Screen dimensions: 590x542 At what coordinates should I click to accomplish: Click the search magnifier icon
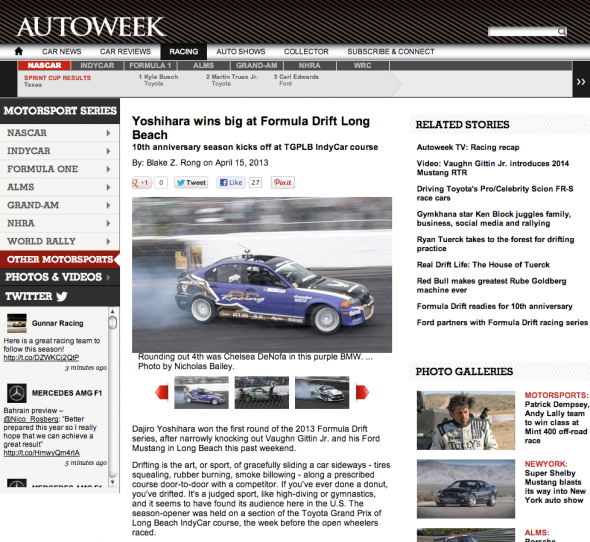pos(562,31)
